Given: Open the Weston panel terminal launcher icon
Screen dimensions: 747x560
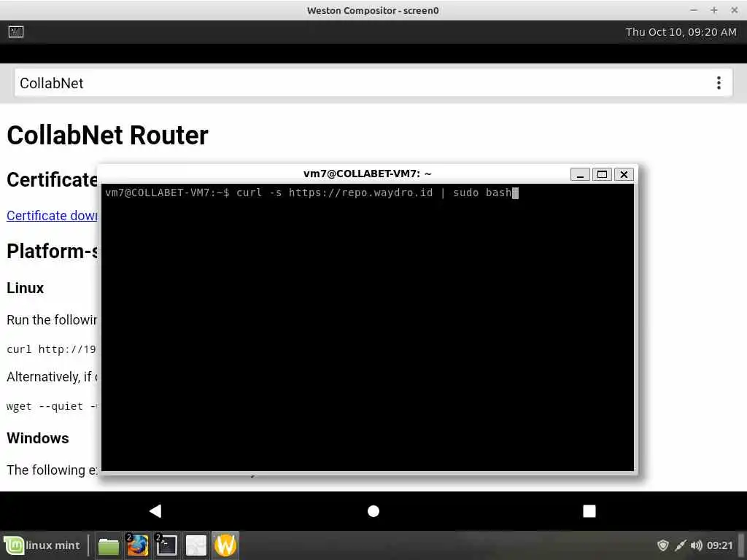Looking at the screenshot, I should 16,32.
